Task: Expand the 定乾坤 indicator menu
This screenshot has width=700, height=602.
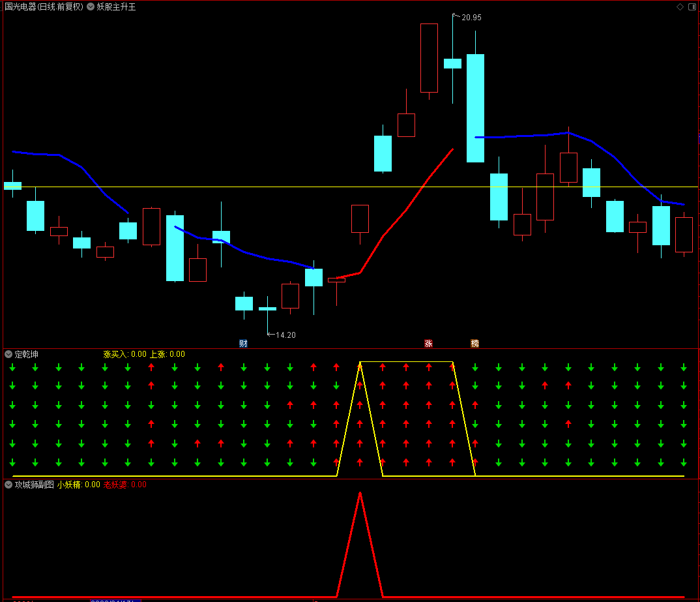Action: click(8, 354)
